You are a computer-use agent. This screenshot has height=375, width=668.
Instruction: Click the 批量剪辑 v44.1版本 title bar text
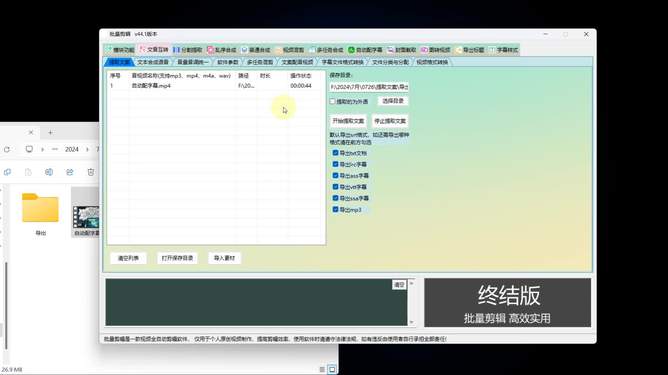(x=133, y=34)
